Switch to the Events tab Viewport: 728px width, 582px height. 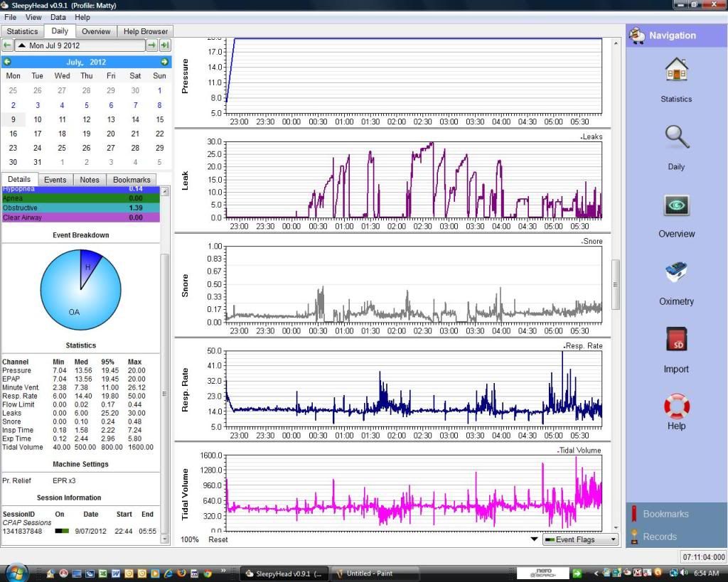point(55,180)
